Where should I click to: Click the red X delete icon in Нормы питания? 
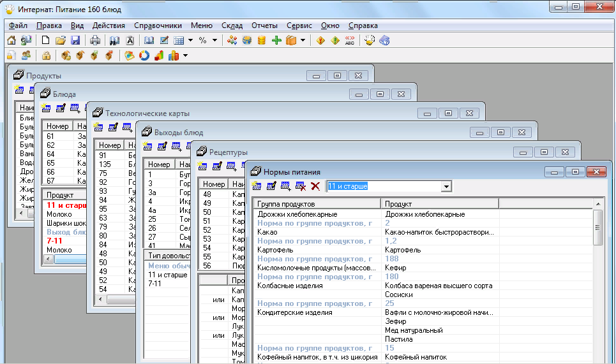315,186
